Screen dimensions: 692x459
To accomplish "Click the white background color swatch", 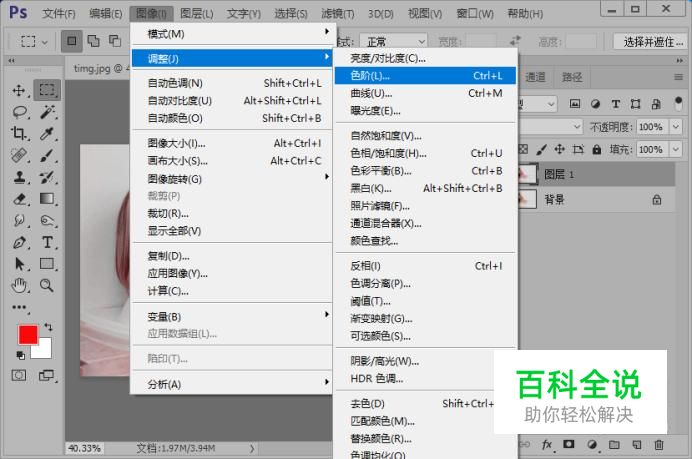I will pos(45,352).
